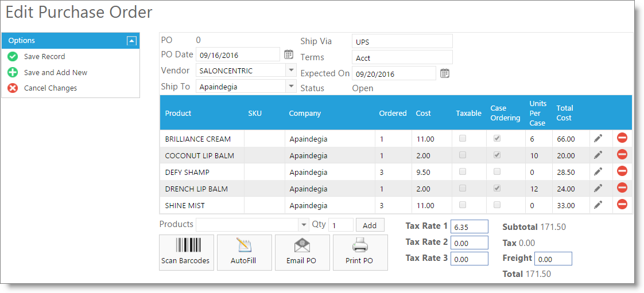
Task: Click the Save and Add New option
Action: point(56,73)
